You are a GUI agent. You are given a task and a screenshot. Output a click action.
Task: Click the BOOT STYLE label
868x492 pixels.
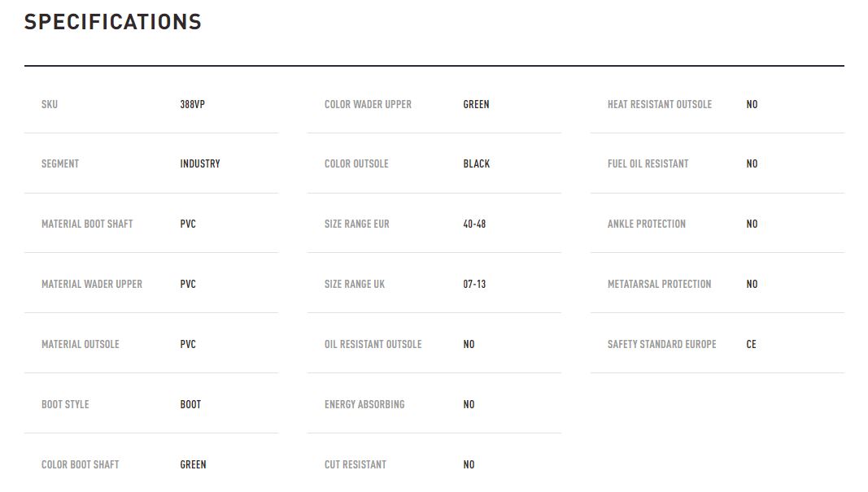[x=65, y=404]
